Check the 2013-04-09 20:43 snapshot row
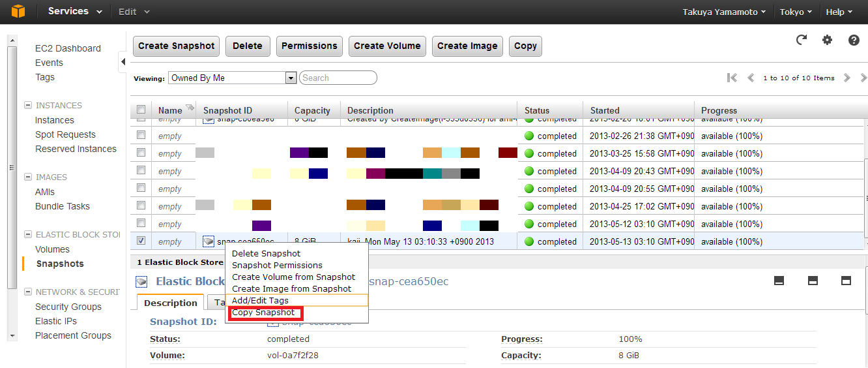868x368 pixels. click(141, 170)
